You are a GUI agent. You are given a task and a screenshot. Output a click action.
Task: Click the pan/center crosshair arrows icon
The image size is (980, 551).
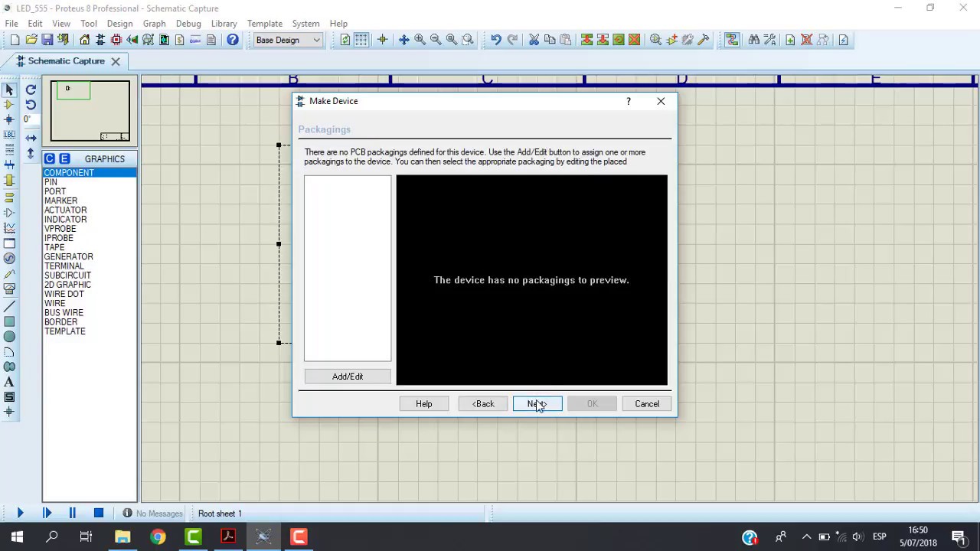pyautogui.click(x=403, y=40)
